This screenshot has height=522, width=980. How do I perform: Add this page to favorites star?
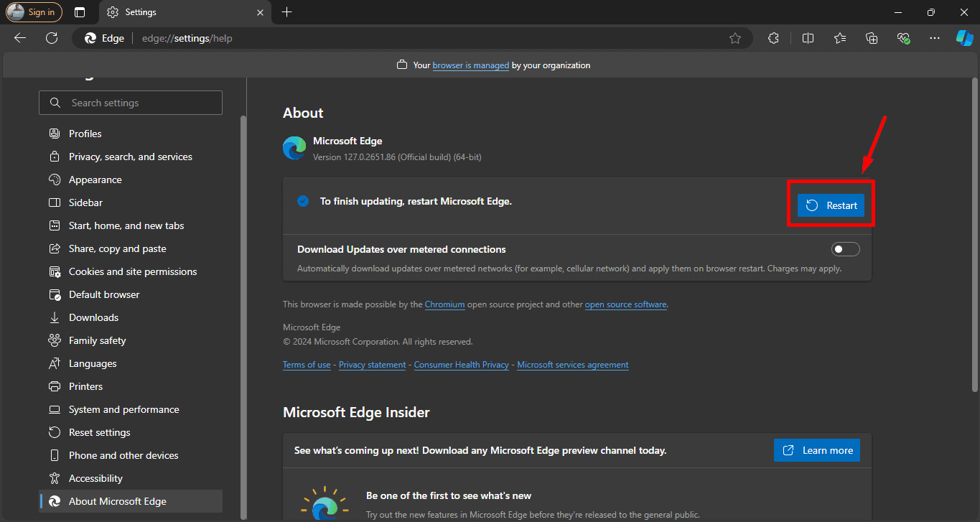(734, 38)
